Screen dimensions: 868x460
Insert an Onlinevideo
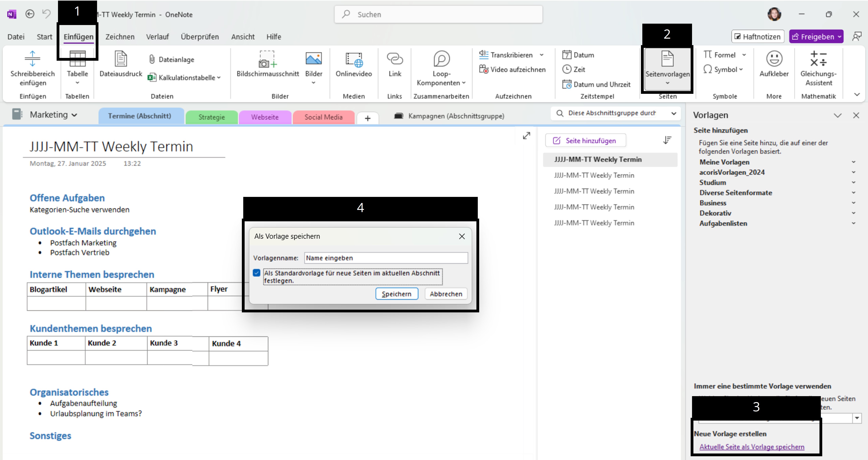tap(354, 64)
